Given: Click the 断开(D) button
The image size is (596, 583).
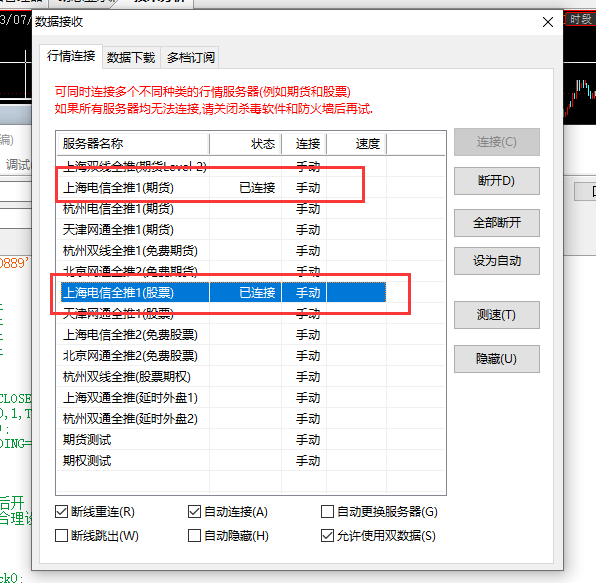Looking at the screenshot, I should [x=496, y=181].
